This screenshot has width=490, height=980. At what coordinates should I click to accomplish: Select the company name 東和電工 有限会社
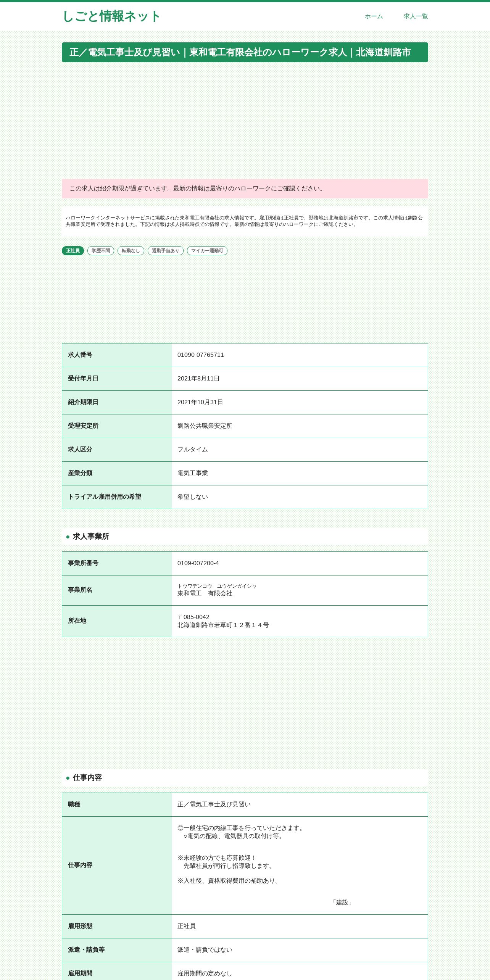click(x=205, y=593)
